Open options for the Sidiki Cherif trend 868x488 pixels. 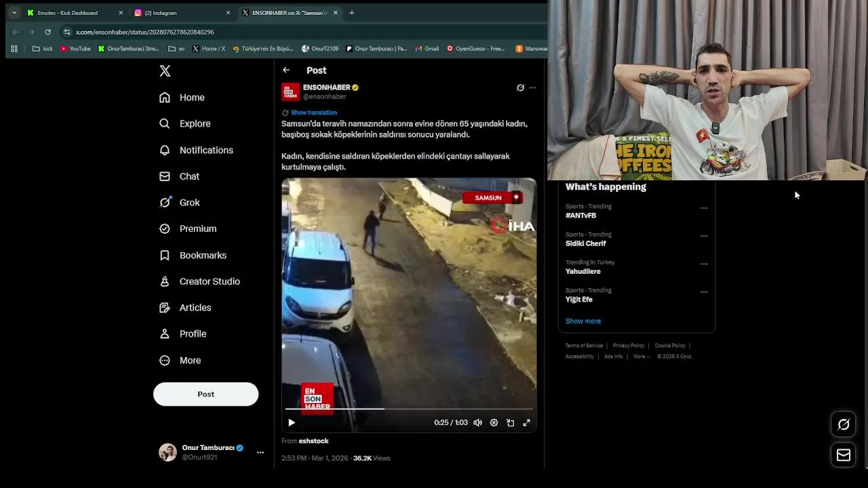coord(704,236)
